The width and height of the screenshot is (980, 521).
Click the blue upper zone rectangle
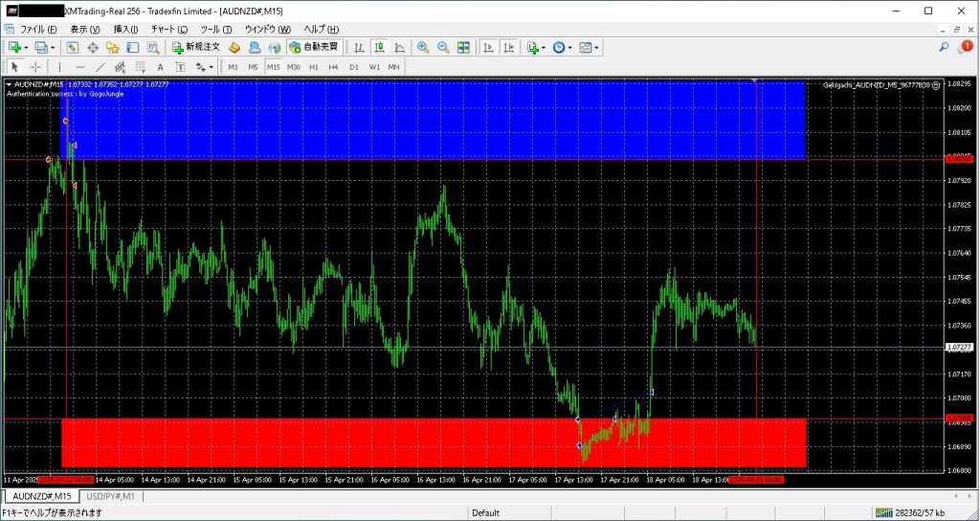coord(431,120)
